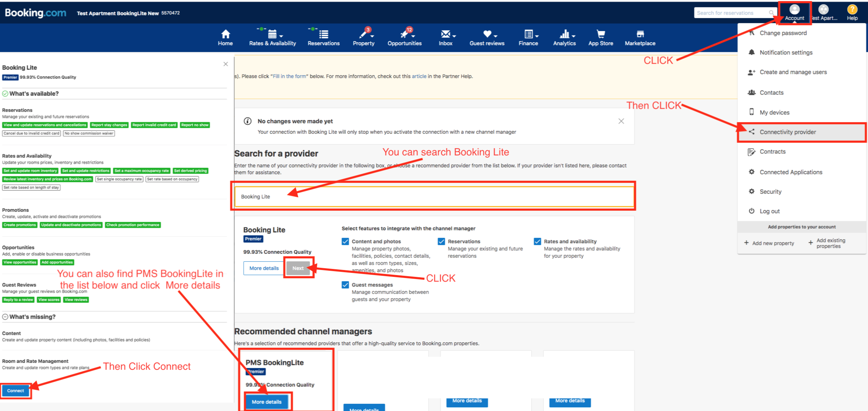Click View opportunities tag
The image size is (868, 411).
click(x=20, y=262)
